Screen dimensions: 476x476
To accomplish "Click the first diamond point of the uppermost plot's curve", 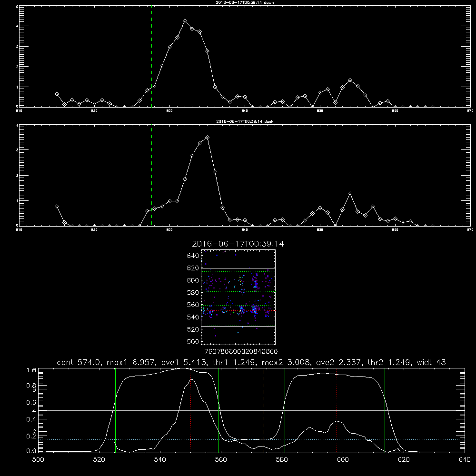I will point(57,94).
